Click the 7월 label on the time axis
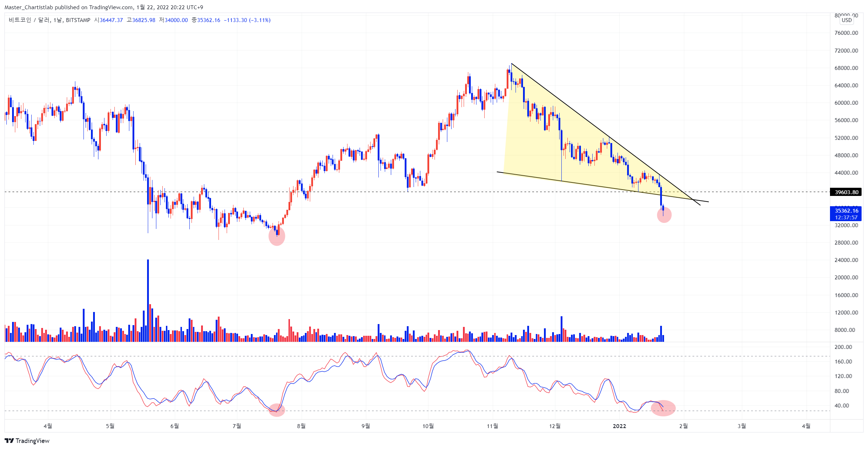Image resolution: width=868 pixels, height=449 pixels. point(237,426)
